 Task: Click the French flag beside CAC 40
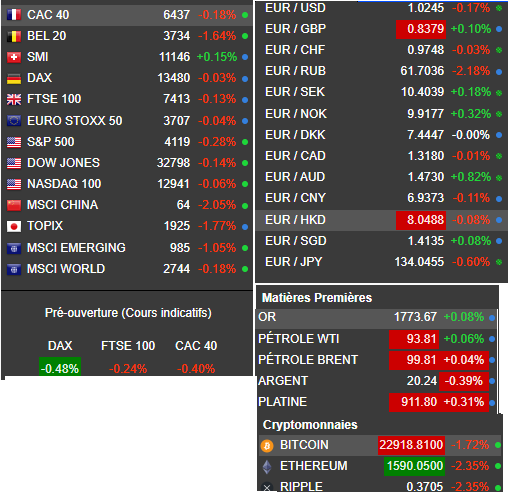click(14, 15)
